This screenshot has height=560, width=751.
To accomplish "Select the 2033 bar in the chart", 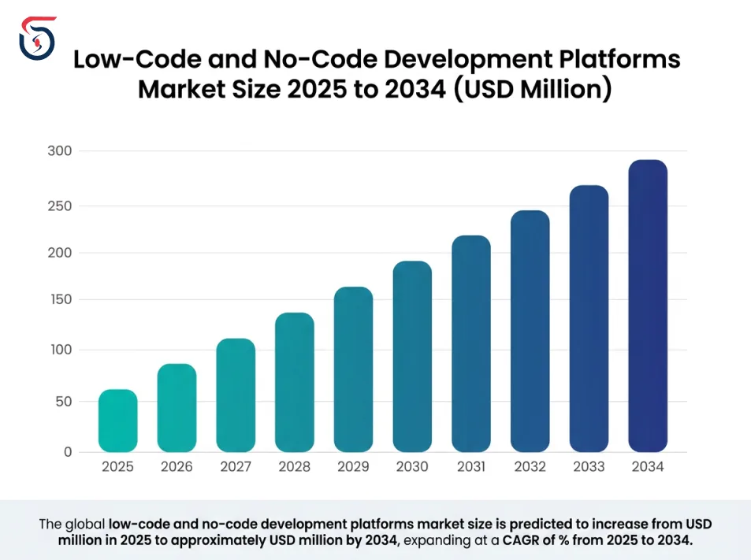I will click(x=589, y=319).
